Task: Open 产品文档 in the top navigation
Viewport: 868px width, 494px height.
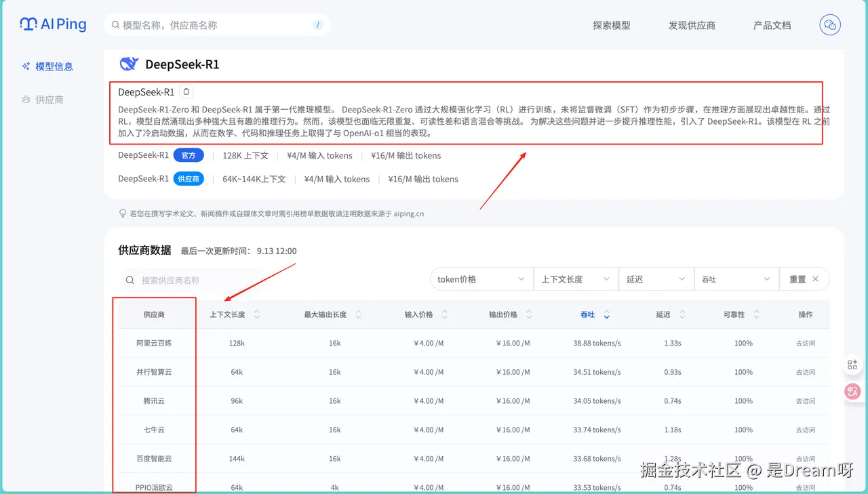Action: [x=772, y=25]
